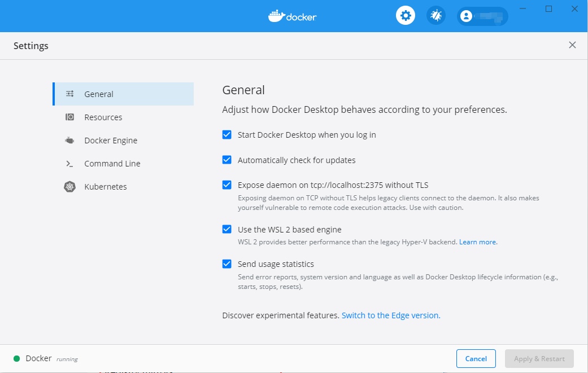This screenshot has height=373, width=588.
Task: Click Apply & Restart button
Action: pyautogui.click(x=539, y=358)
